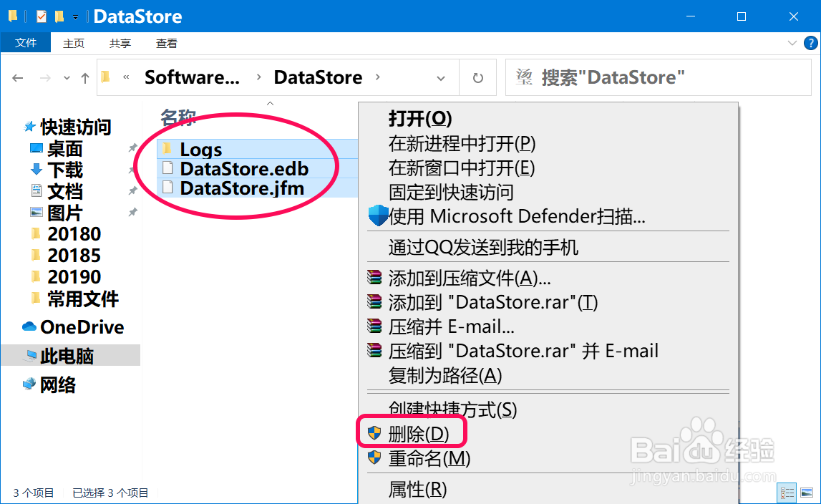Refresh the DataStore folder view

click(x=477, y=78)
